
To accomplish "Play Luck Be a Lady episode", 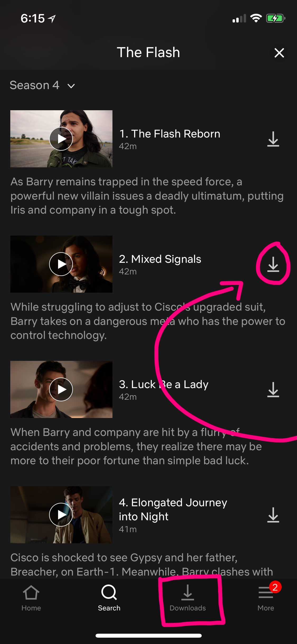I will coord(61,389).
